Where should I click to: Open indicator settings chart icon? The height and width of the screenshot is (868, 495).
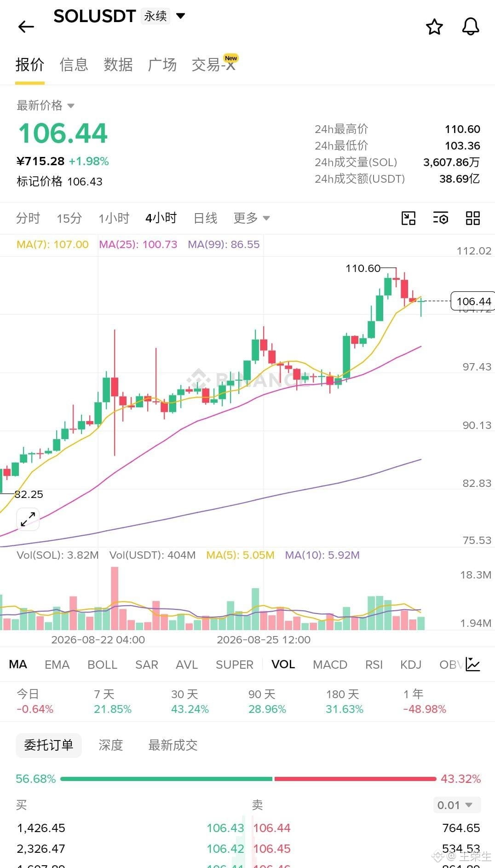(x=473, y=664)
